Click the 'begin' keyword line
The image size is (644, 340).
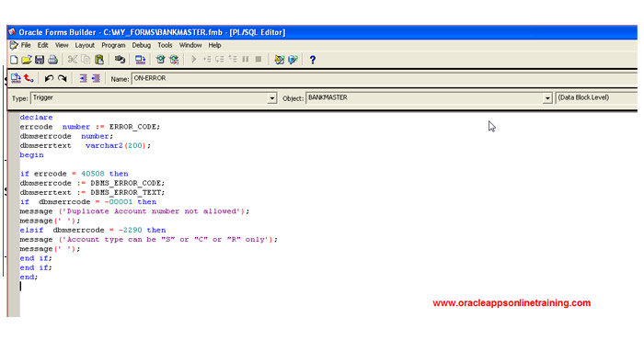click(31, 155)
